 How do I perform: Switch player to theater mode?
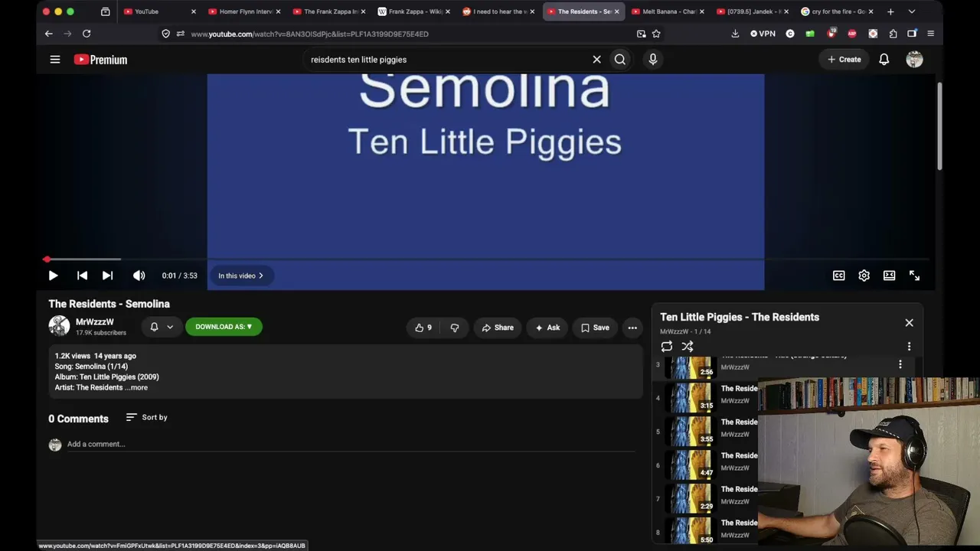coord(890,275)
